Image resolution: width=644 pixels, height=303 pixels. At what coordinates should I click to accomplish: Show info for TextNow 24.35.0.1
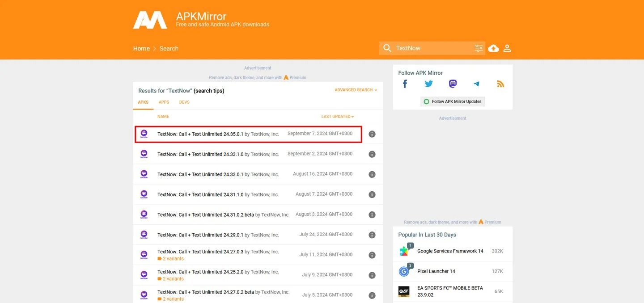[x=372, y=134]
